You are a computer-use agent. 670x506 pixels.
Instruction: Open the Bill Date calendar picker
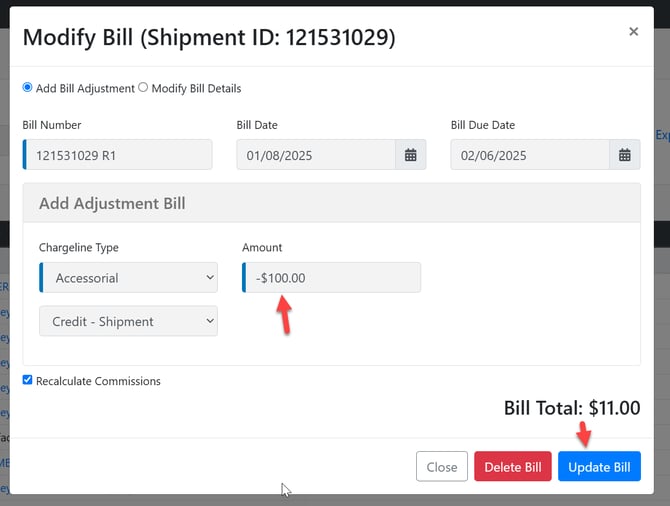coord(411,155)
